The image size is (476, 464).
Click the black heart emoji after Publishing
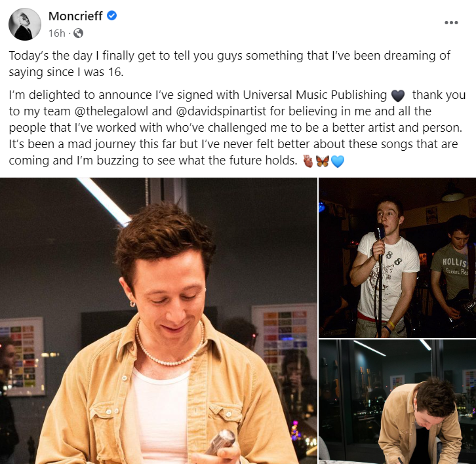(x=398, y=96)
